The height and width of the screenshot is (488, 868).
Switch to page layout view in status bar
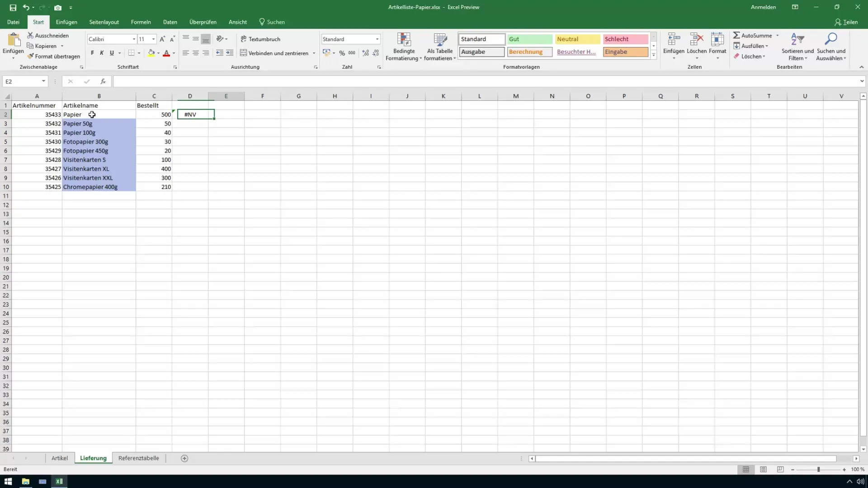tap(763, 469)
